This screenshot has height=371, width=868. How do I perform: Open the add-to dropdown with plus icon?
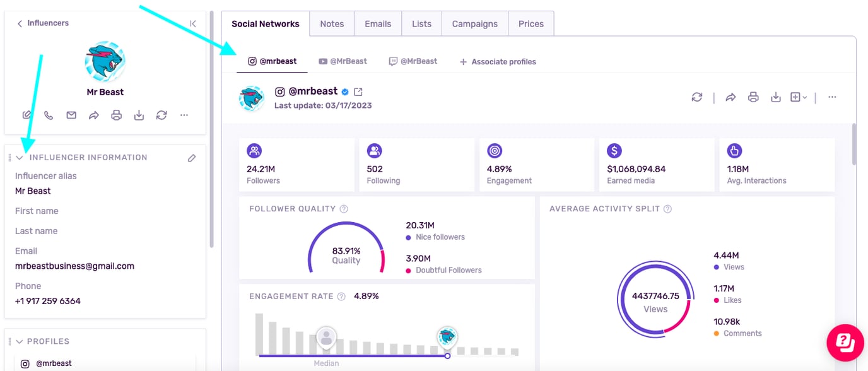(x=798, y=97)
